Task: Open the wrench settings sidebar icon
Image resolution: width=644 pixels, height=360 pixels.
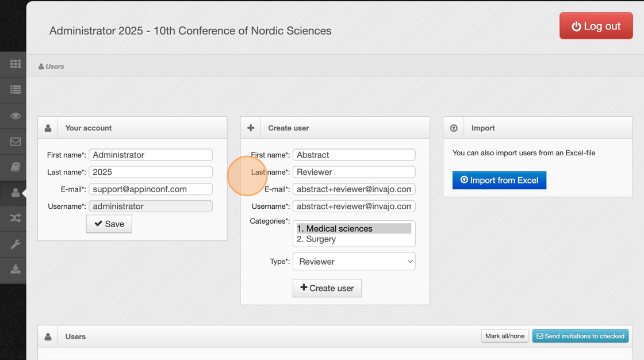Action: tap(16, 244)
